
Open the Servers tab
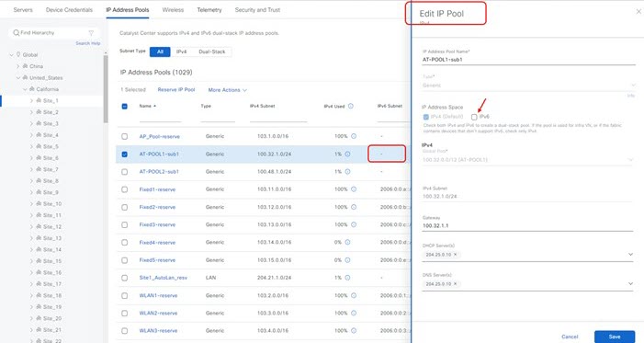click(x=23, y=10)
